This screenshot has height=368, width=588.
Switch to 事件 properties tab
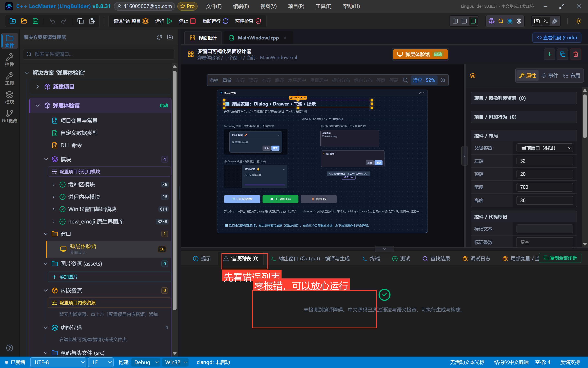coord(549,76)
